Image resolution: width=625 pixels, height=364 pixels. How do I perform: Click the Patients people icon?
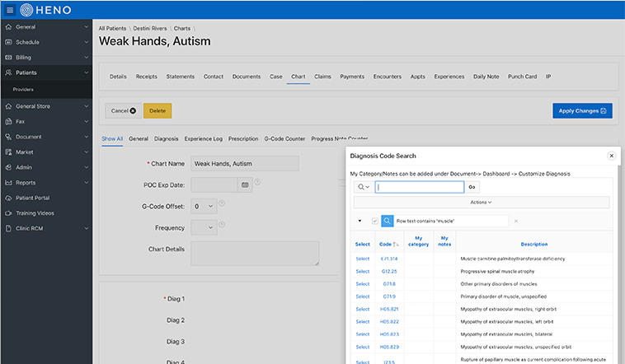pos(8,72)
